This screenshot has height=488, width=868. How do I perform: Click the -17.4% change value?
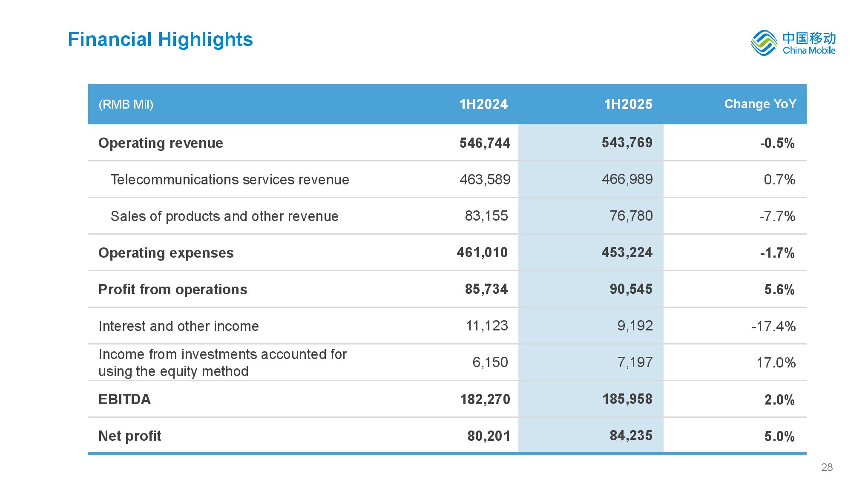pyautogui.click(x=773, y=327)
